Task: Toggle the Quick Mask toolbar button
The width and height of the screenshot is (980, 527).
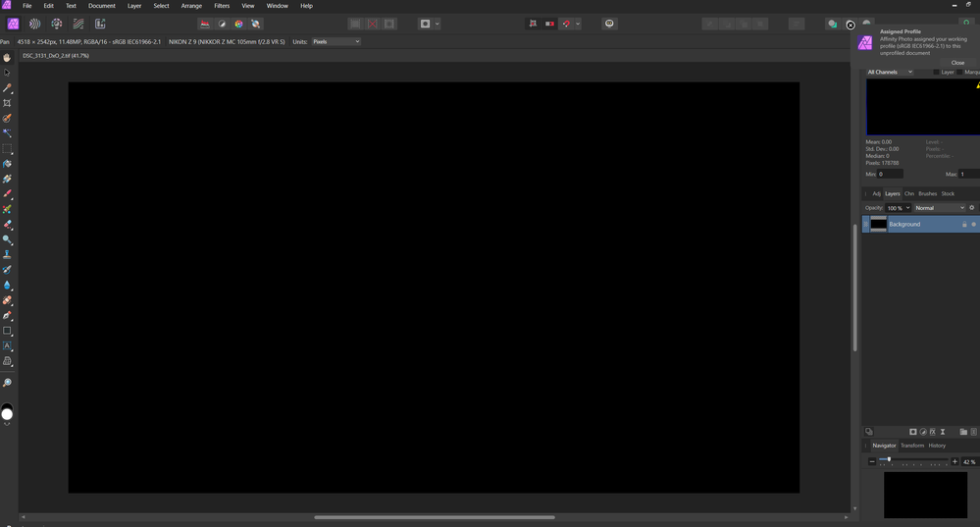Action: click(x=426, y=24)
